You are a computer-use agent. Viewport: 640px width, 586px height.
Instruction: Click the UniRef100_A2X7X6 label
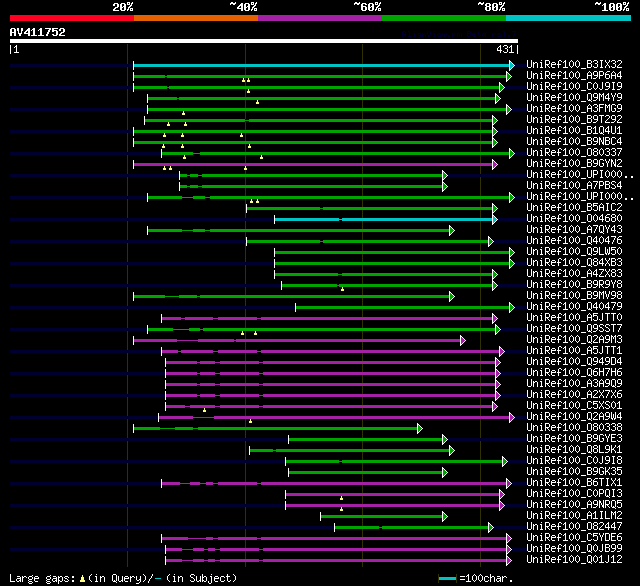(x=574, y=395)
